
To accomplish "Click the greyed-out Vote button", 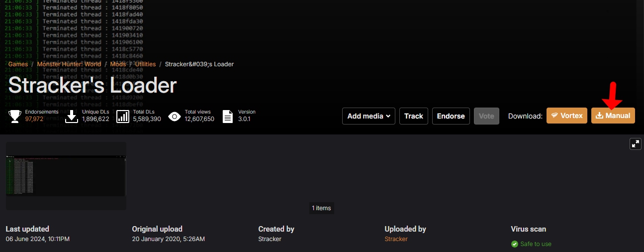I will coord(486,116).
